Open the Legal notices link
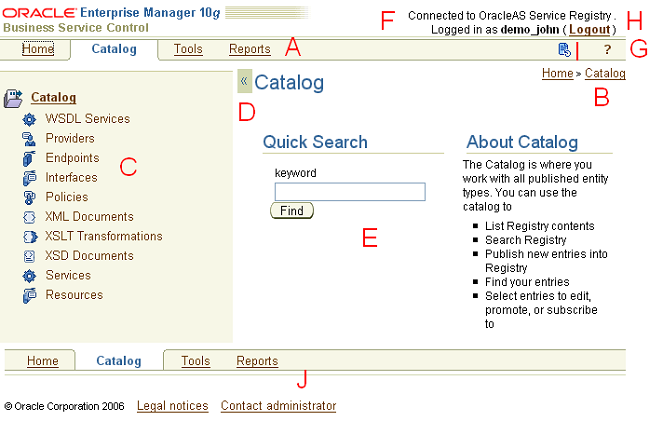Screen dimensions: 663x421 click(173, 406)
